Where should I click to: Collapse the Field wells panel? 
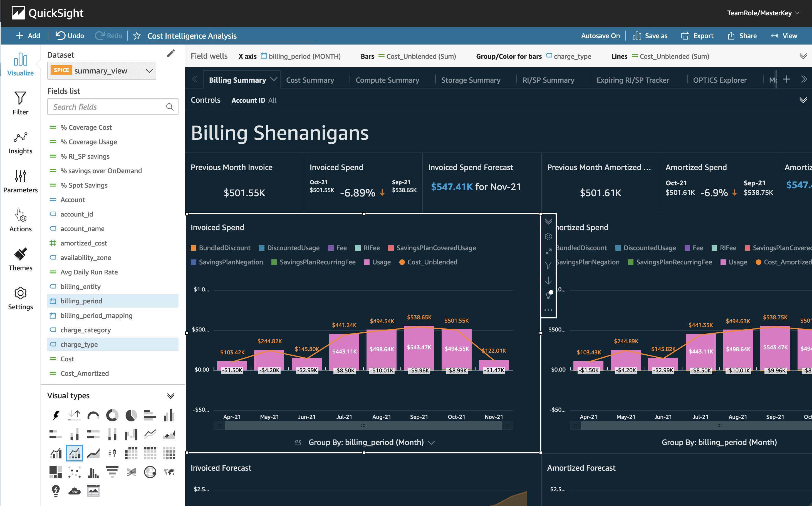click(x=803, y=56)
